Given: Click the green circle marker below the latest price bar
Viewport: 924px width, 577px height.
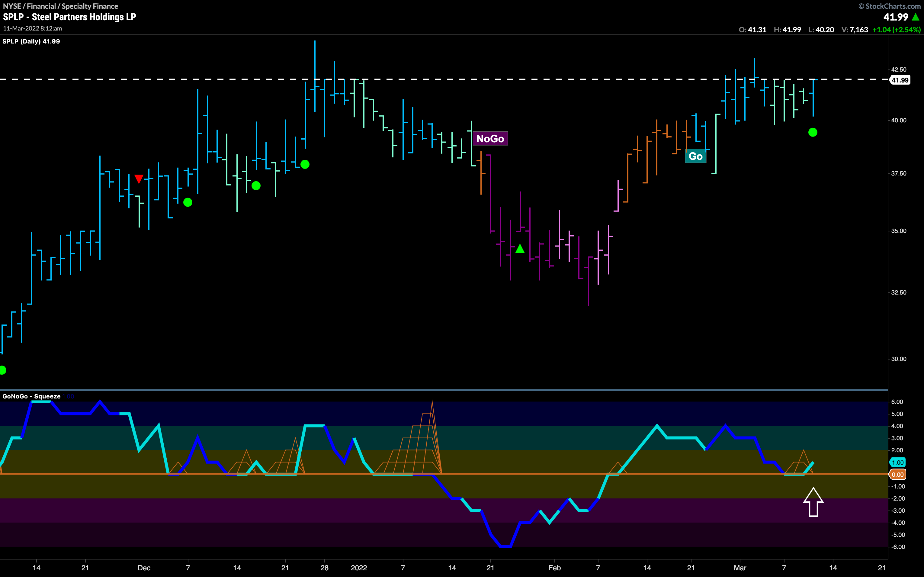Looking at the screenshot, I should [813, 132].
